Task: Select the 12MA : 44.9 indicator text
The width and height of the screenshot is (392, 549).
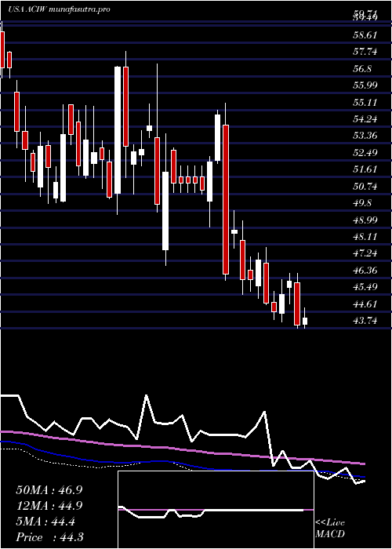Action: coord(49,506)
